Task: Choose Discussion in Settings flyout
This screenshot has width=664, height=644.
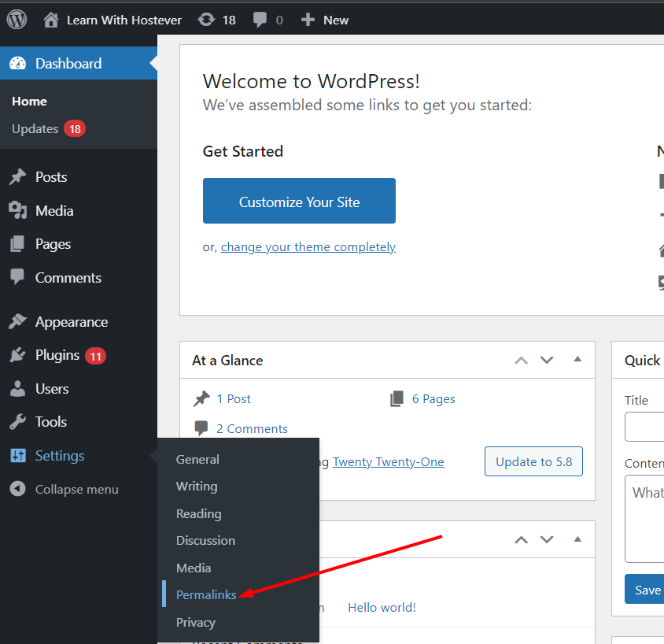Action: 205,541
